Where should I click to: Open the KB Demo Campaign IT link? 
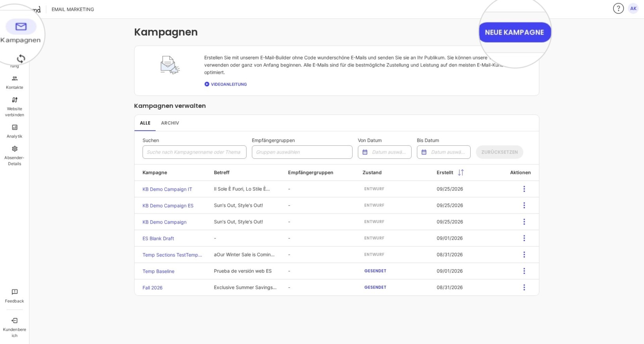coord(167,189)
